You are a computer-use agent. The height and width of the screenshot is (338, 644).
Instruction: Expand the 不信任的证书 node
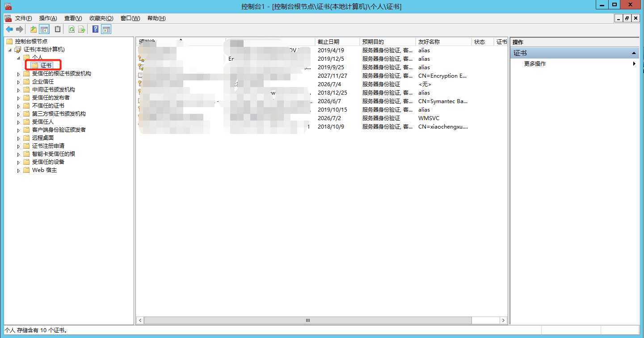click(18, 106)
